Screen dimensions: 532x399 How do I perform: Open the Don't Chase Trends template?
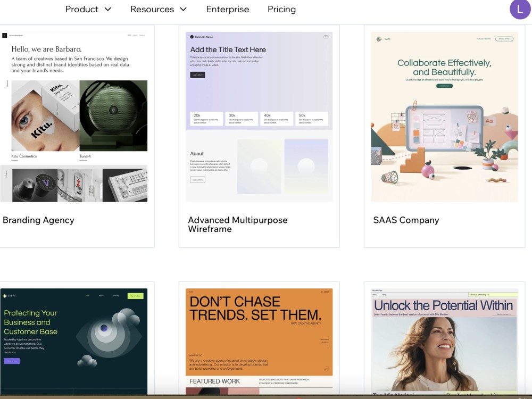(x=259, y=341)
